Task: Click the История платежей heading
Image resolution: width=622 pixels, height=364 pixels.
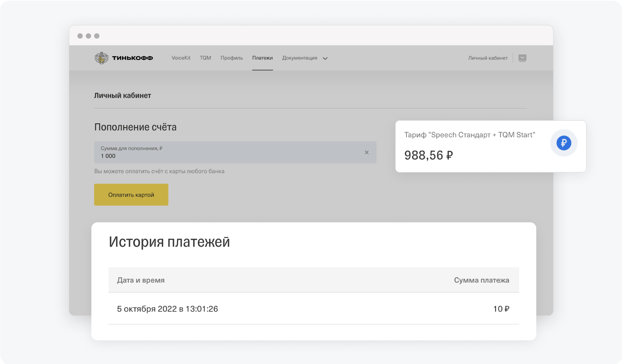Action: pyautogui.click(x=169, y=242)
